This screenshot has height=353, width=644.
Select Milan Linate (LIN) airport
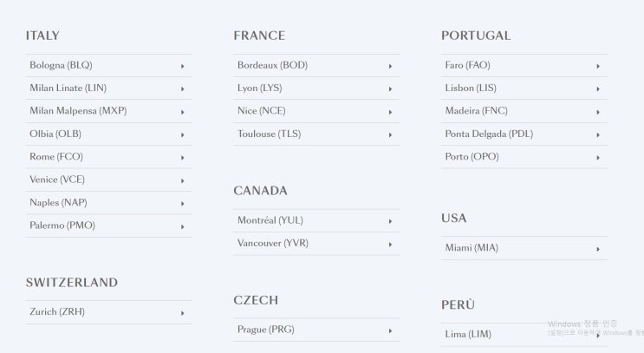tap(68, 88)
